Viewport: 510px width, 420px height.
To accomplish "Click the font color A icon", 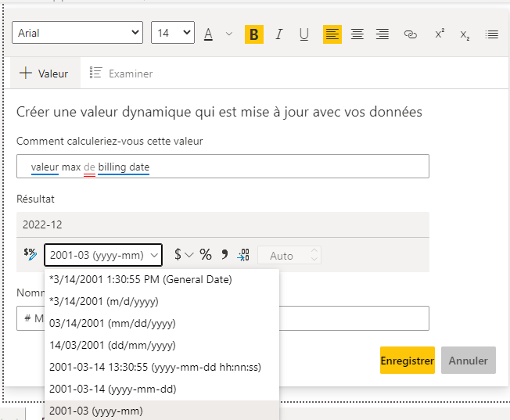I will click(209, 34).
